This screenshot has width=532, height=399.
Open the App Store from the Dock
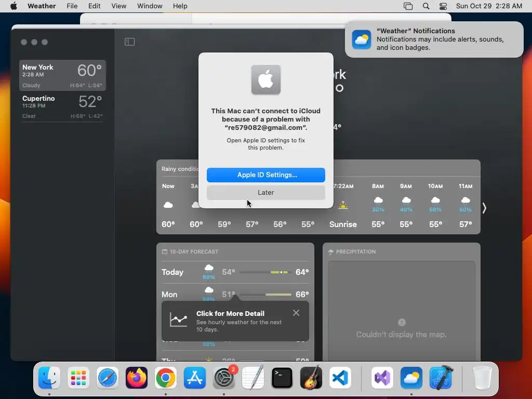click(195, 378)
